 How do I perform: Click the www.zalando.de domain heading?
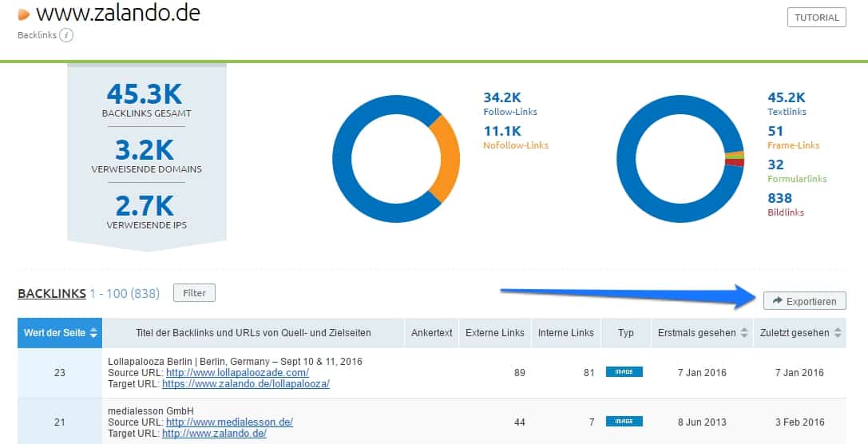point(118,13)
